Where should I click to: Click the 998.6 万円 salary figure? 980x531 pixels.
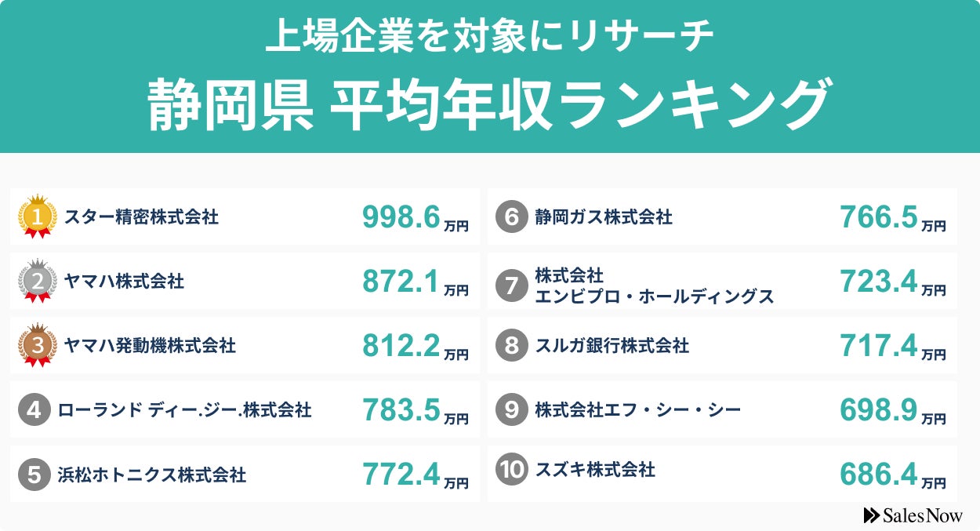tap(415, 218)
